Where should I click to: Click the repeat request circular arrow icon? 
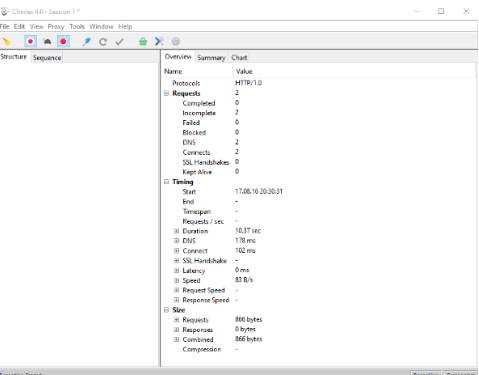(103, 42)
